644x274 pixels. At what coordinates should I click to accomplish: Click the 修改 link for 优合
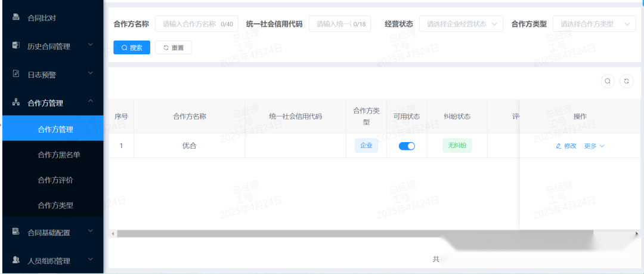[x=566, y=146]
